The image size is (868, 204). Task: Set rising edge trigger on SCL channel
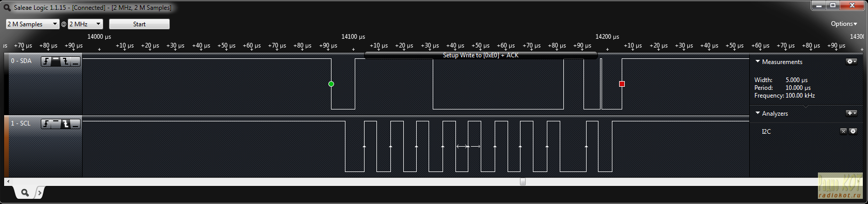point(46,124)
